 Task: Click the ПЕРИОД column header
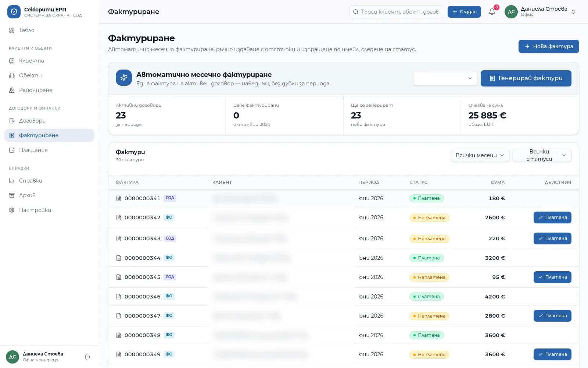[369, 183]
